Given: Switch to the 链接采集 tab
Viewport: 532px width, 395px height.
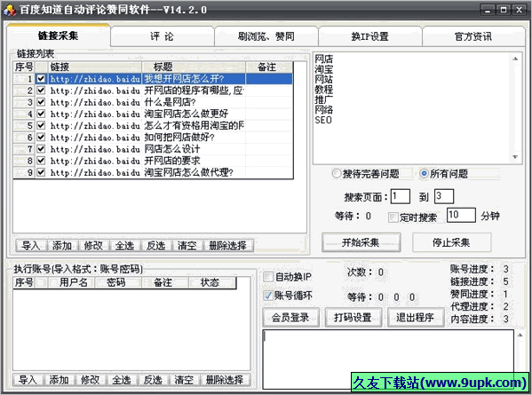Looking at the screenshot, I should point(59,36).
